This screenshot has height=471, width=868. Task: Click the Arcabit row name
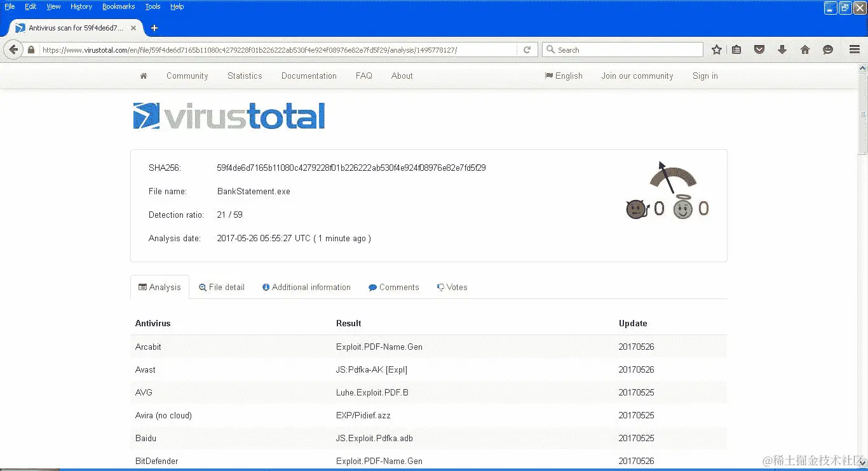coord(148,347)
